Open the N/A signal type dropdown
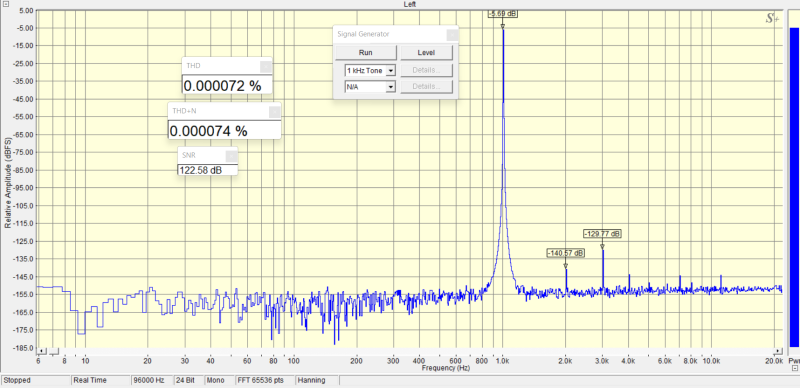The image size is (800, 388). [x=391, y=87]
